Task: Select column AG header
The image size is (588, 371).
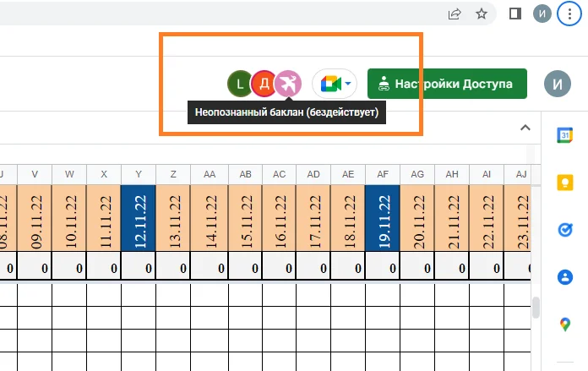Action: pos(417,174)
